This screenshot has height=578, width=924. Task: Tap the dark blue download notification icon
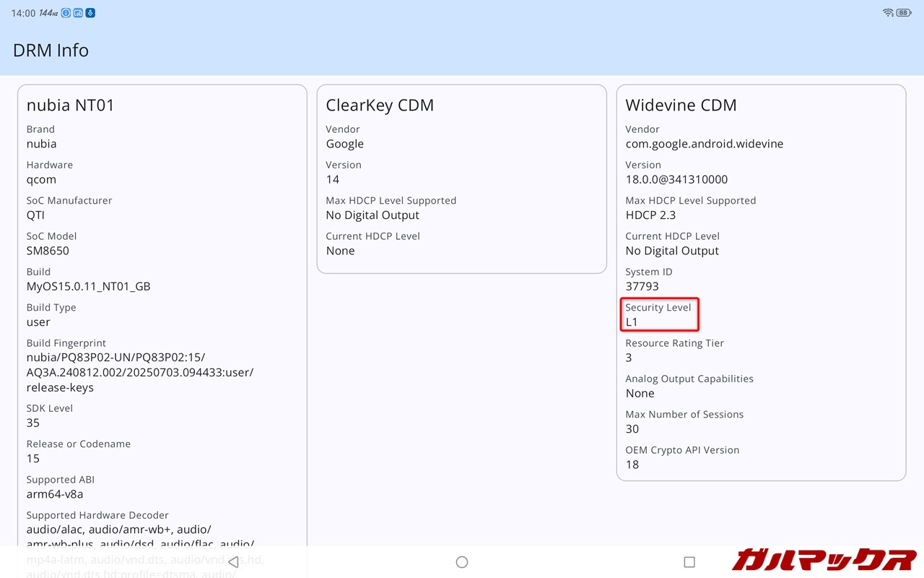tap(90, 13)
